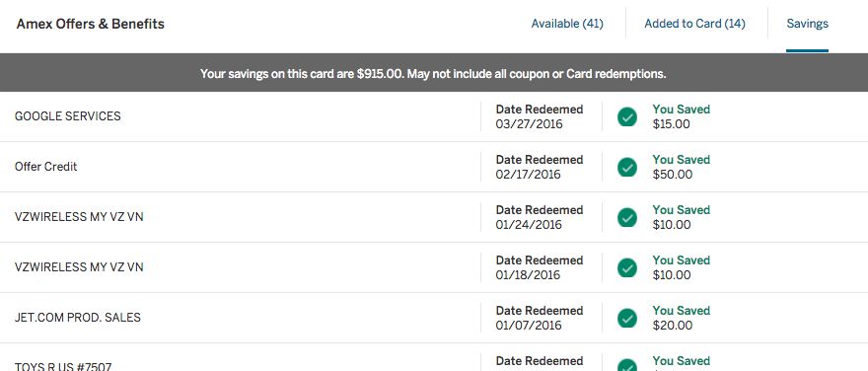The image size is (868, 371).
Task: Click the Amex Offers & Benefits heading
Action: pyautogui.click(x=90, y=24)
